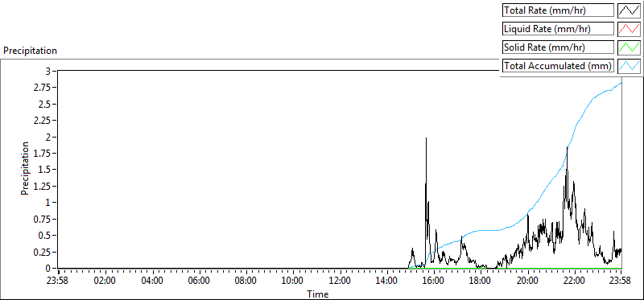
Task: Click the 22:00 time axis label
Action: [574, 282]
